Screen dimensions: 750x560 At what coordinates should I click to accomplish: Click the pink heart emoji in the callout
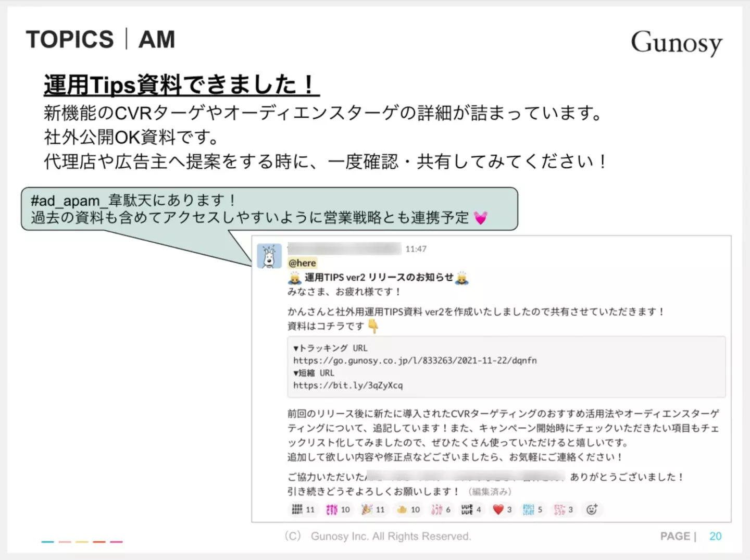[480, 218]
